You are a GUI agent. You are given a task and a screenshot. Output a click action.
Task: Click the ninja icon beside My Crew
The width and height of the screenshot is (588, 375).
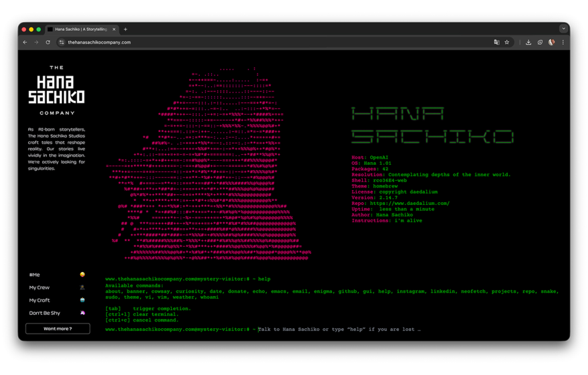(x=82, y=287)
